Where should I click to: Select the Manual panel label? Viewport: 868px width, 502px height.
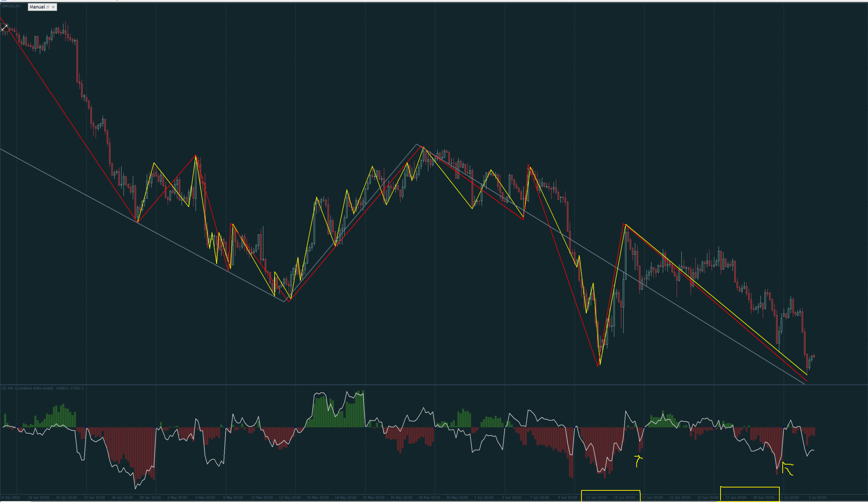click(x=37, y=7)
